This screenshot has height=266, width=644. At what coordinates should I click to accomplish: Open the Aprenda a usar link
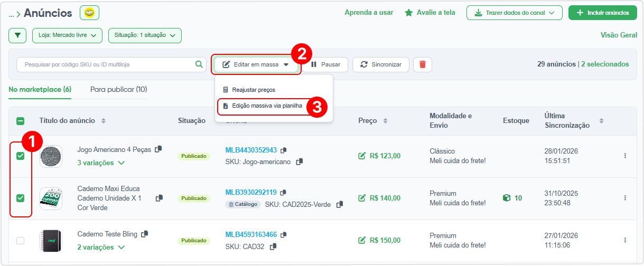pyautogui.click(x=369, y=13)
